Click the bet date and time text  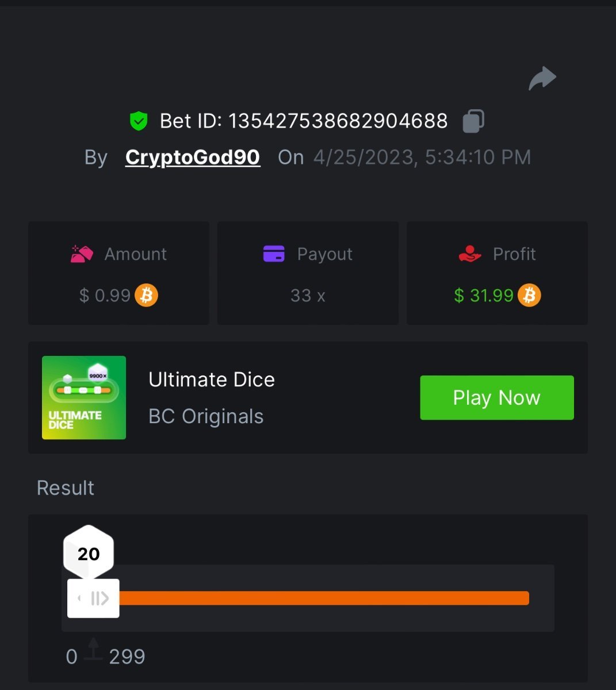click(422, 157)
